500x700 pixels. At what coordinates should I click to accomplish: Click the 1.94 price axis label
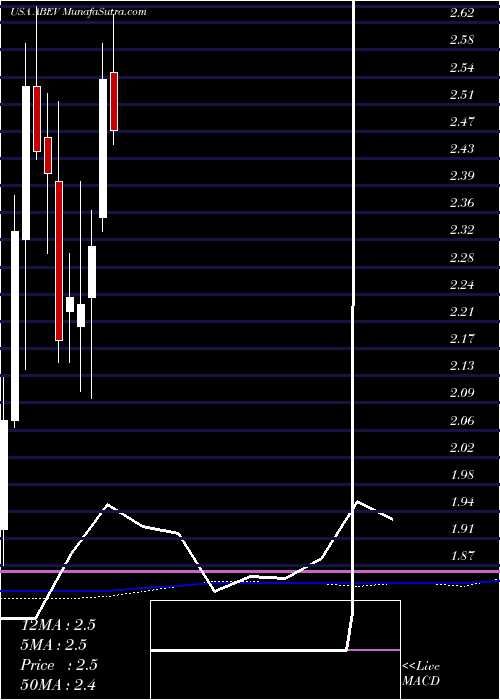462,502
